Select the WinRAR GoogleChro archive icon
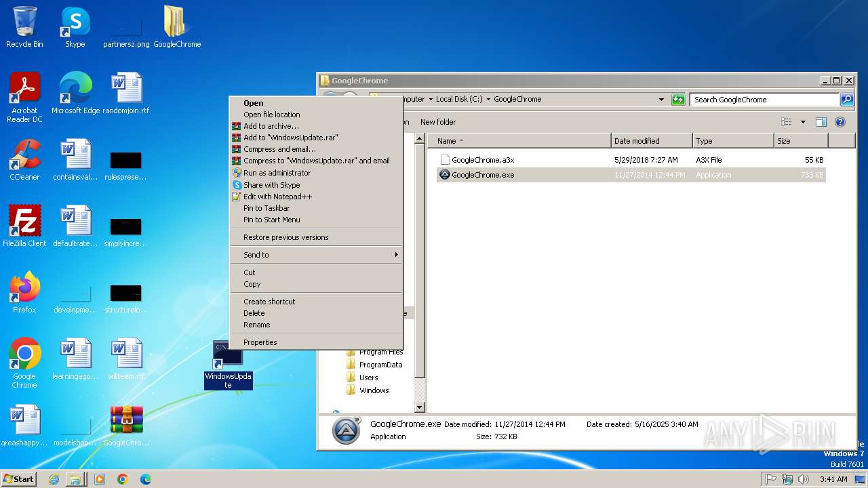Screen dimensions: 868x488 pyautogui.click(x=126, y=426)
